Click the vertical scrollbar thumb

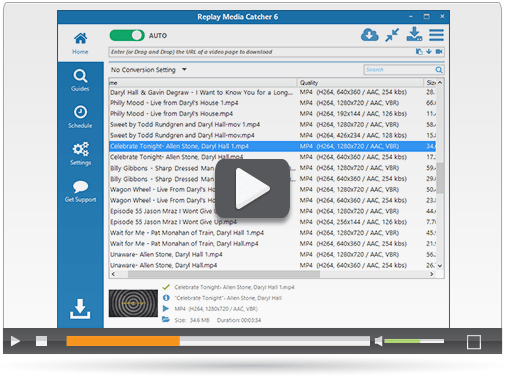(440, 178)
